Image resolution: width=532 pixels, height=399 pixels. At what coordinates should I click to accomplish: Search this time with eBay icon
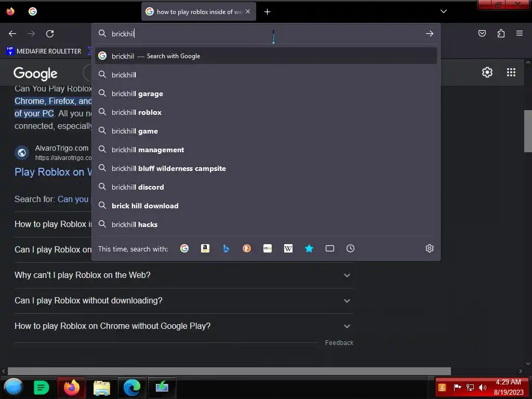pos(268,249)
